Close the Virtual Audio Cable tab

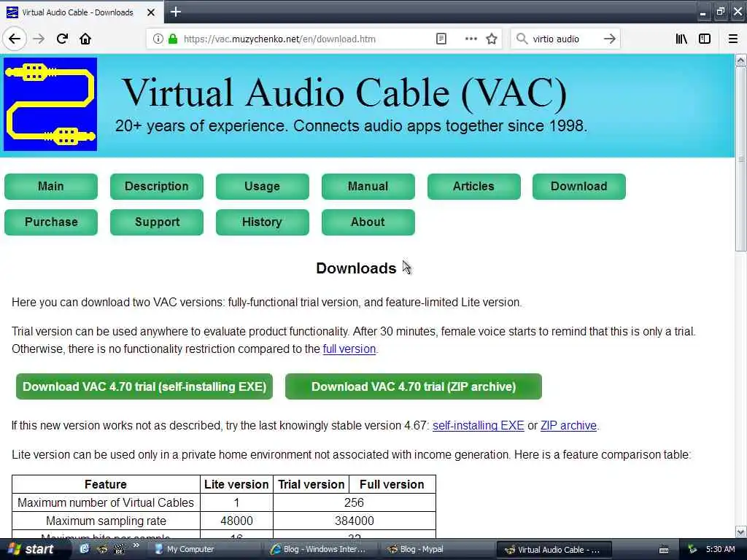151,12
